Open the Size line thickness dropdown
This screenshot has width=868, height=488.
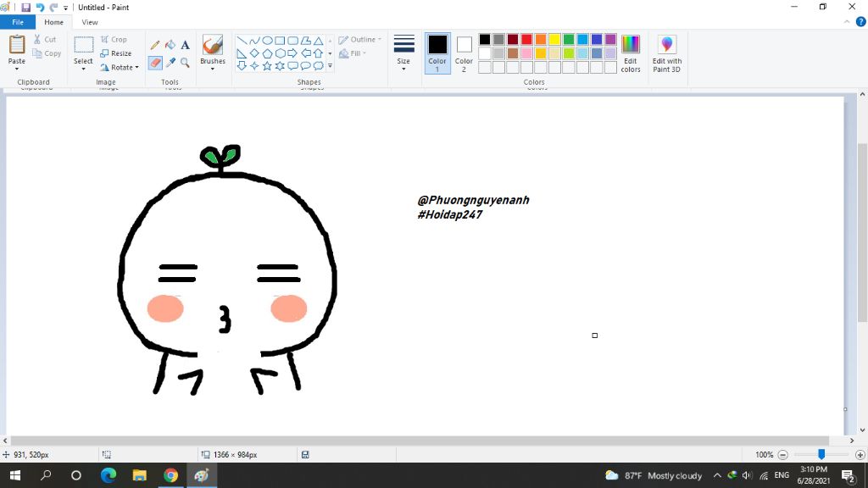403,53
